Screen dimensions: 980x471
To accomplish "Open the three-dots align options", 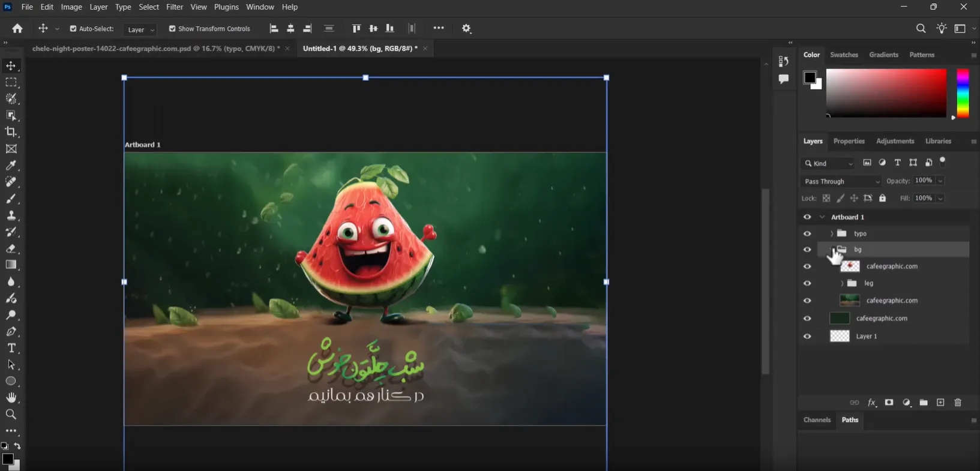I will [x=439, y=28].
